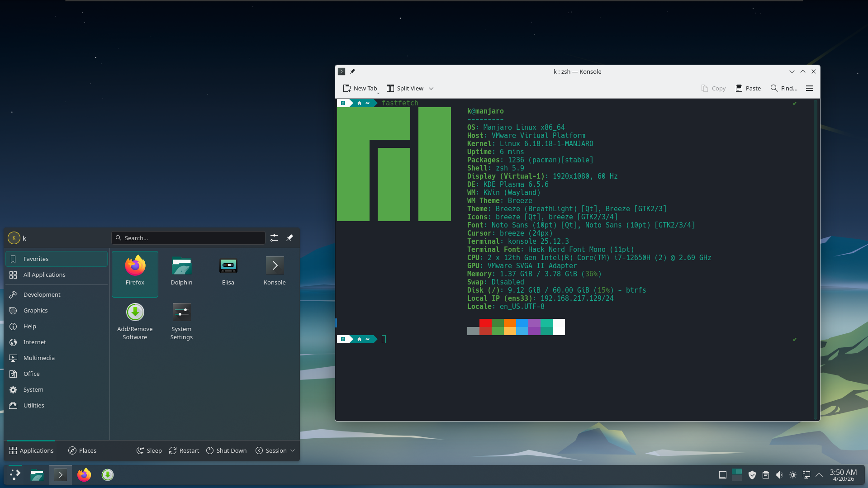The image size is (868, 488).
Task: Click the Paste button in Konsole
Action: [x=748, y=88]
